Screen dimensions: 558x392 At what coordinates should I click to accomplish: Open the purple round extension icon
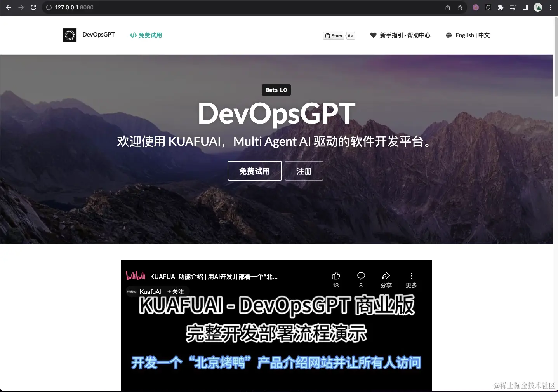(476, 7)
